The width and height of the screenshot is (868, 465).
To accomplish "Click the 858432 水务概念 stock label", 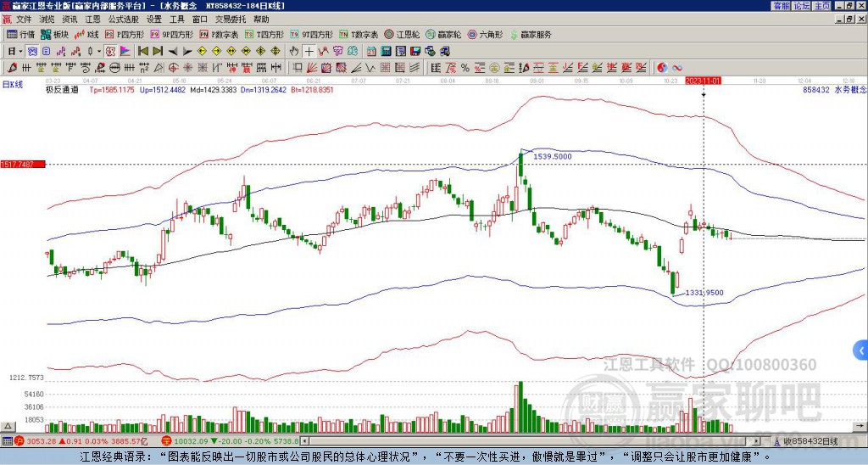I will pyautogui.click(x=835, y=89).
